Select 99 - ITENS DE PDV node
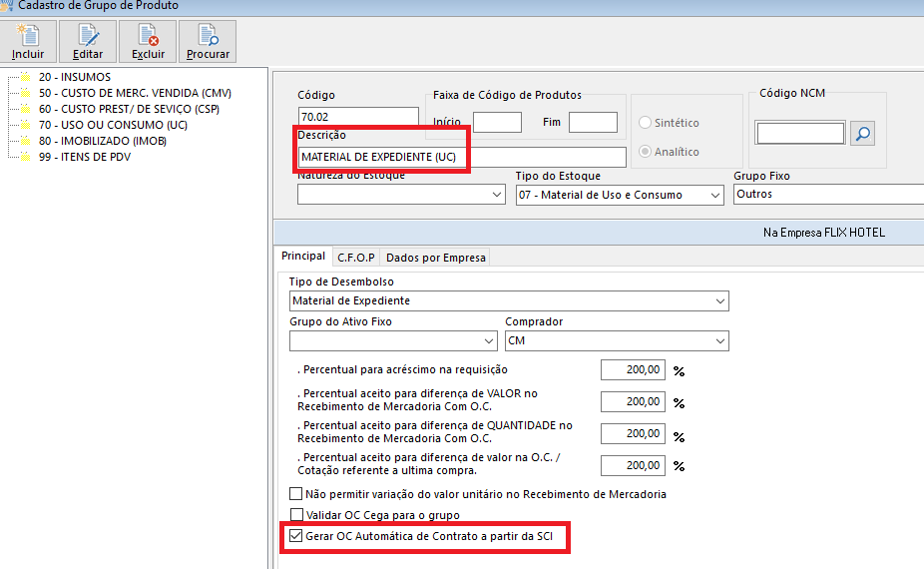 (x=85, y=157)
